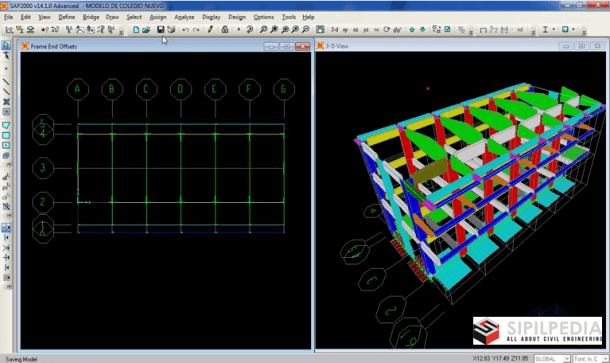The height and width of the screenshot is (363, 610).
Task: Toggle Snap to Ends and Midpoints
Action: (x=6, y=238)
